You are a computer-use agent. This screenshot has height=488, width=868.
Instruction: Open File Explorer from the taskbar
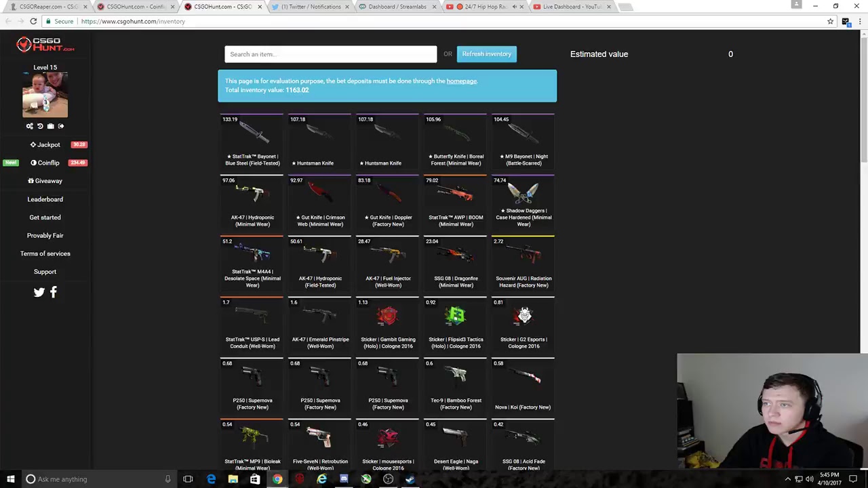233,479
